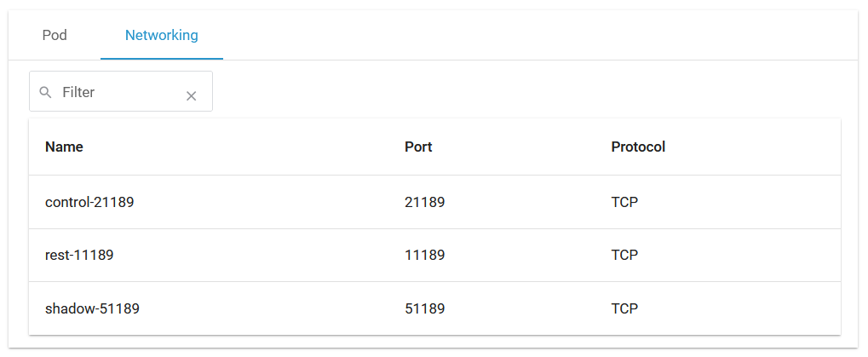This screenshot has height=357, width=868.
Task: Select the shadow-51189 row name
Action: pyautogui.click(x=92, y=308)
